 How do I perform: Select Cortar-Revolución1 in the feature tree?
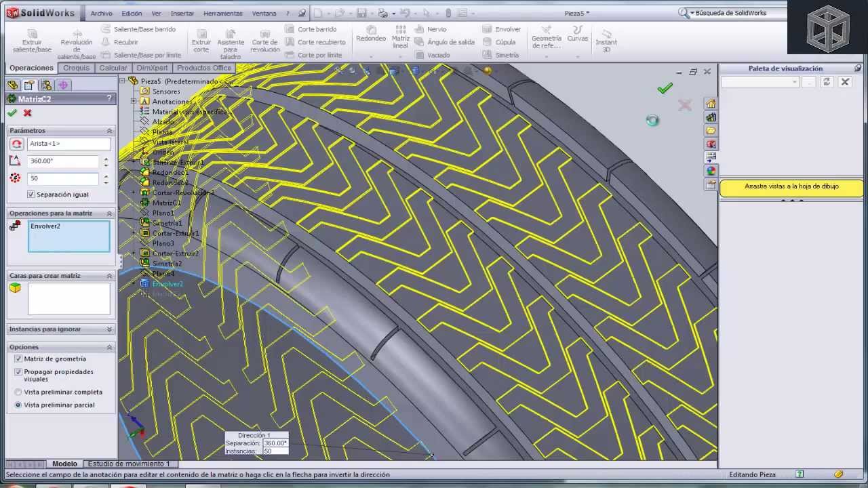183,192
